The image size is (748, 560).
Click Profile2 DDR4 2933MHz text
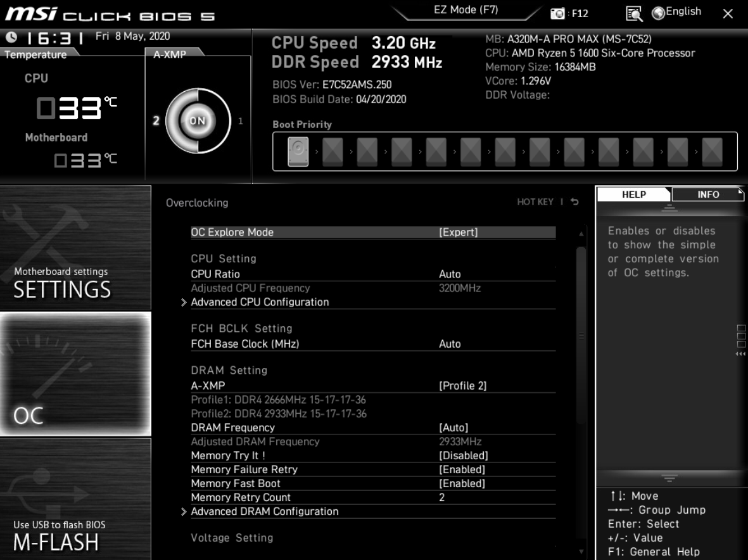tap(279, 414)
